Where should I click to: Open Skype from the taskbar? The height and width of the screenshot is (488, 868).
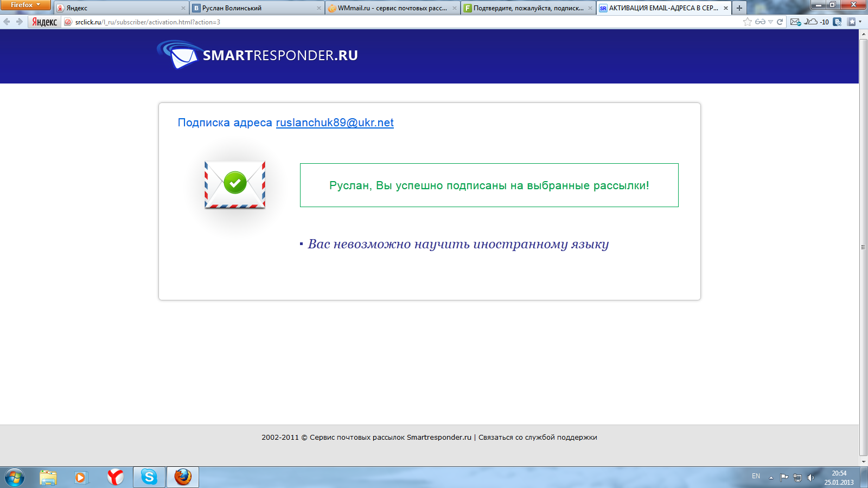click(x=149, y=477)
